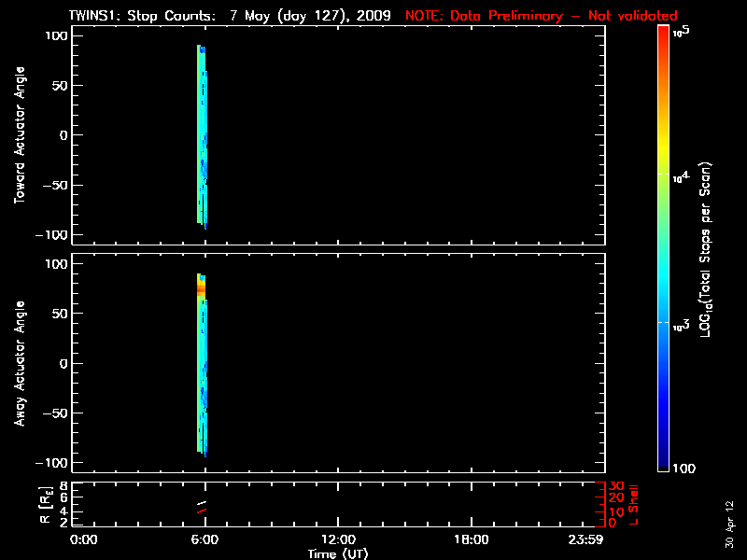The image size is (747, 560).
Task: Click the orange-red hotspot in the Away panel
Action: [201, 291]
